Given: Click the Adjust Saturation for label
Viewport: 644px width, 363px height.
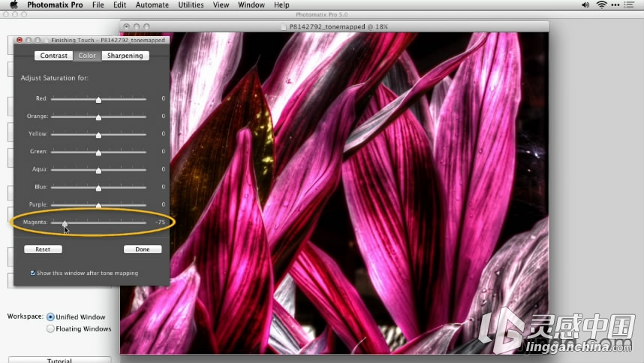Looking at the screenshot, I should [x=55, y=77].
